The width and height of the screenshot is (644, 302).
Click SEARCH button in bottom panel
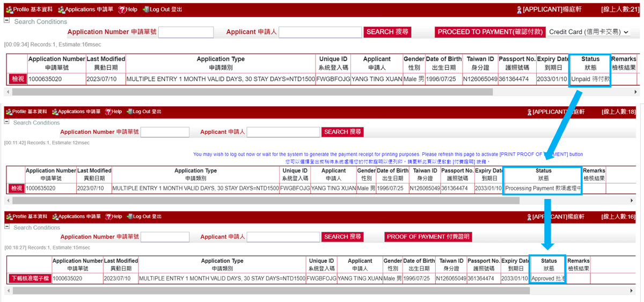pyautogui.click(x=343, y=237)
